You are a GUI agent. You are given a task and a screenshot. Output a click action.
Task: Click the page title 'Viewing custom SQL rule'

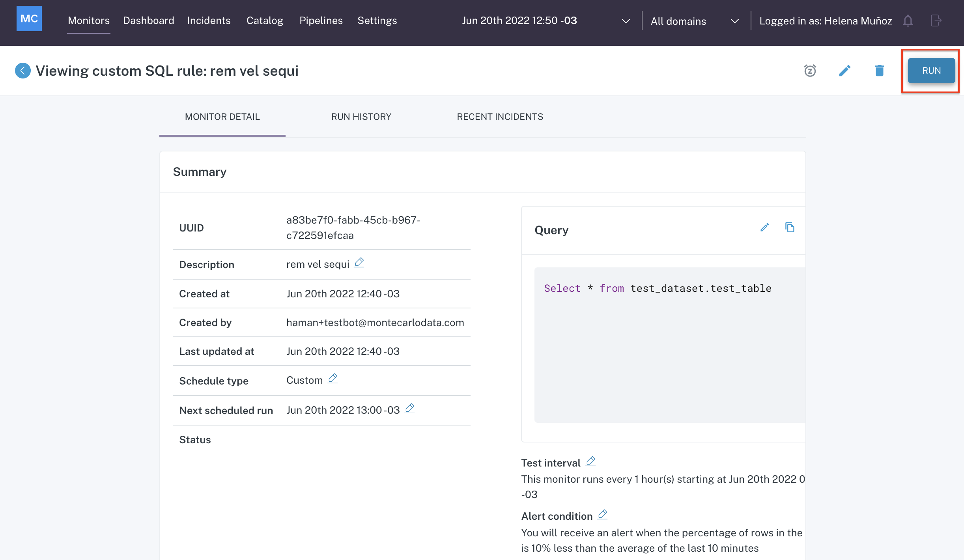[x=167, y=71]
